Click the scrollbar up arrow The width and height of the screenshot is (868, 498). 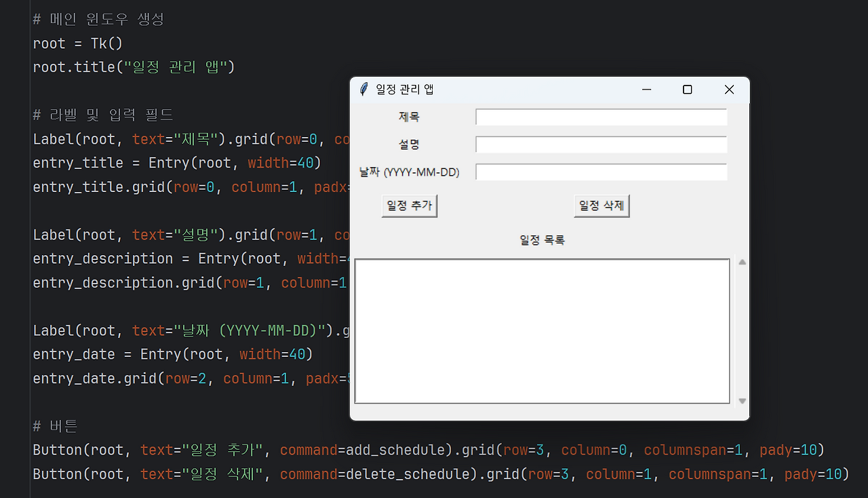[x=741, y=260]
